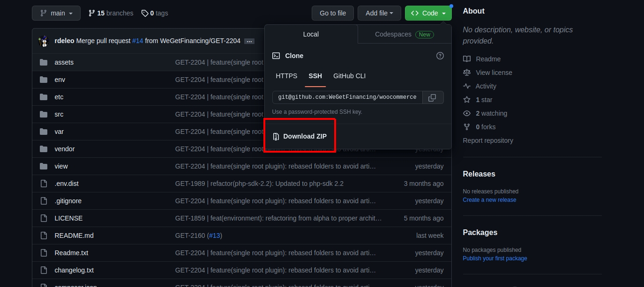The height and width of the screenshot is (287, 644).
Task: View the 15 branches link
Action: click(x=111, y=13)
